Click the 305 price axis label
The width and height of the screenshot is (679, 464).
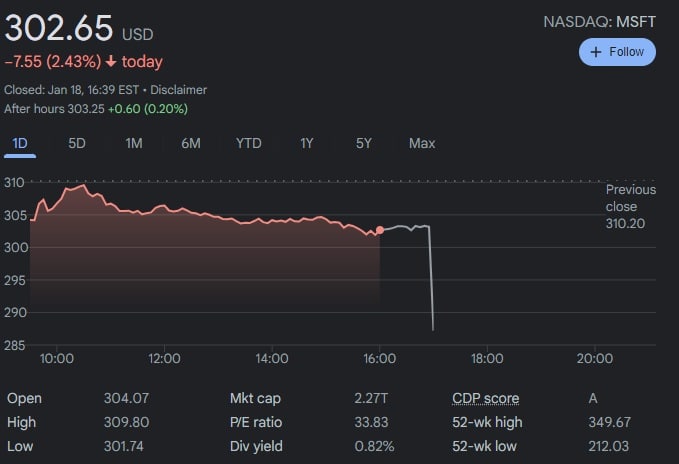15,215
